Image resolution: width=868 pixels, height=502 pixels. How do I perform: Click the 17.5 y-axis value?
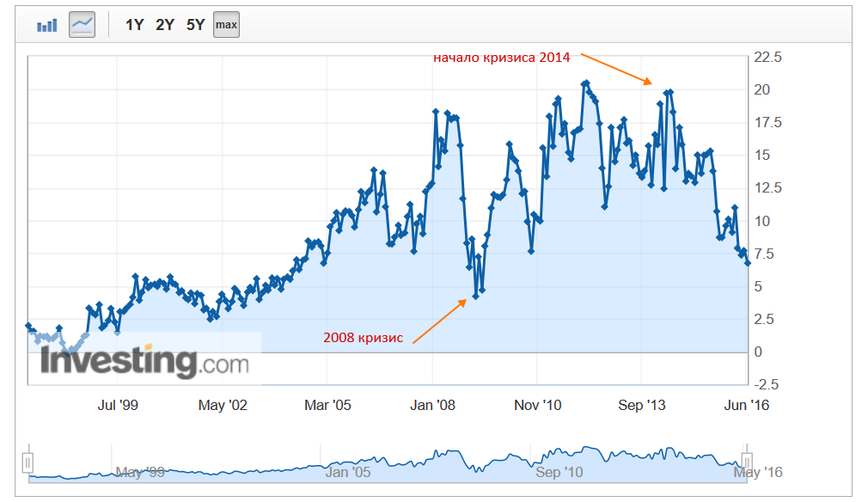tap(767, 122)
